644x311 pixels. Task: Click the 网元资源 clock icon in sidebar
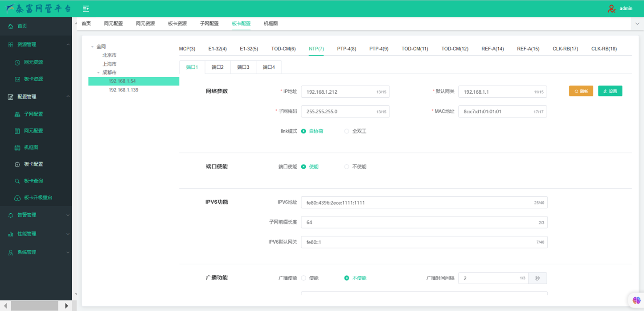(x=17, y=62)
